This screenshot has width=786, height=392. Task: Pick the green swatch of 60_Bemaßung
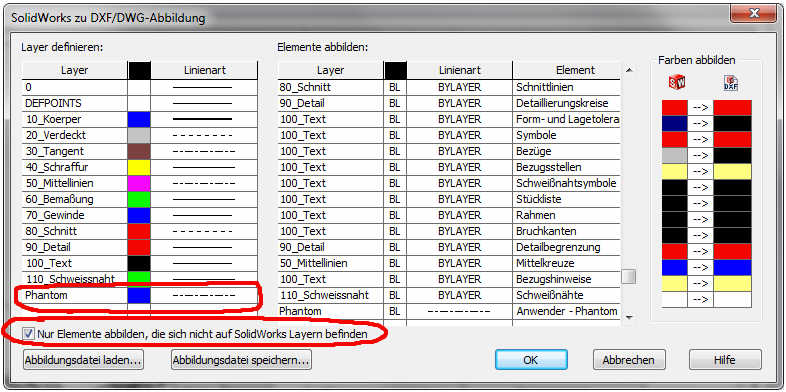pyautogui.click(x=139, y=200)
